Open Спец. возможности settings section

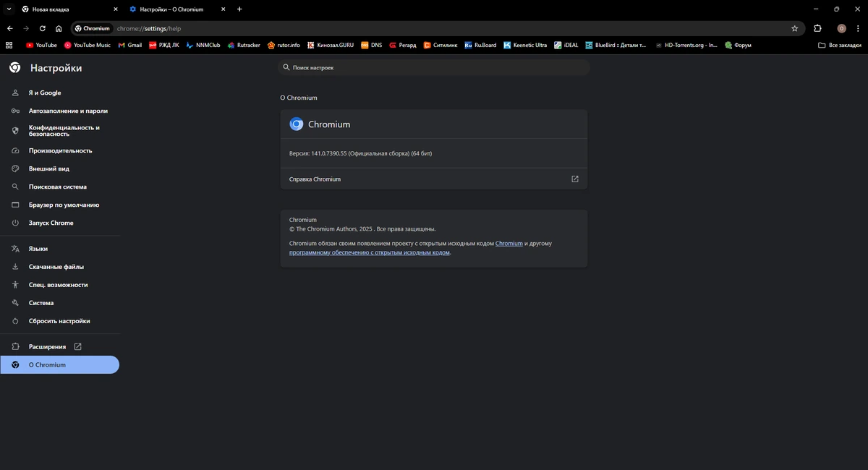60,285
